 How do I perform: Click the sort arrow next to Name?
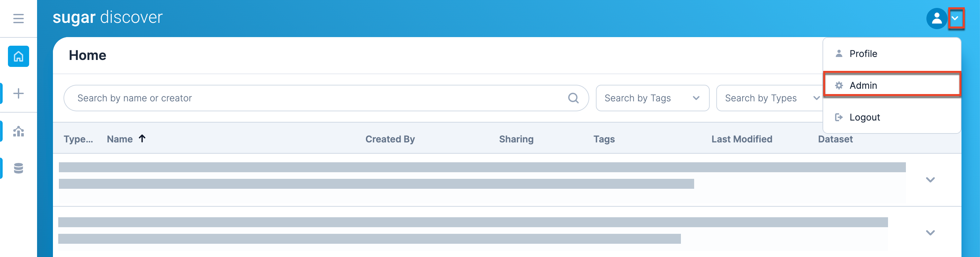[x=142, y=138]
